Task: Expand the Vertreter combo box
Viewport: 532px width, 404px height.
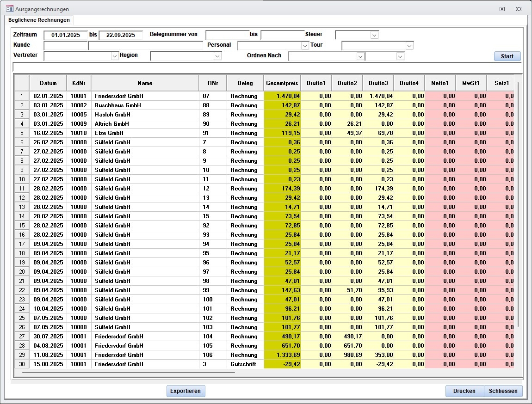Action: 115,56
